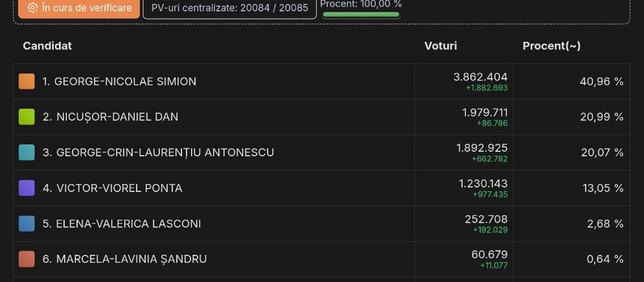
Task: Click the green progress bar under Procent
Action: click(x=361, y=15)
